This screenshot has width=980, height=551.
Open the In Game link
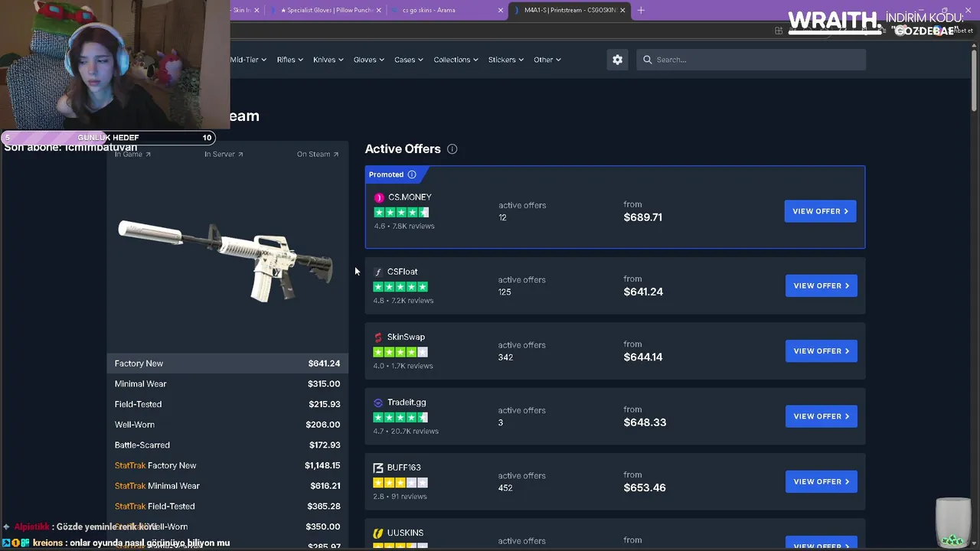(x=132, y=154)
